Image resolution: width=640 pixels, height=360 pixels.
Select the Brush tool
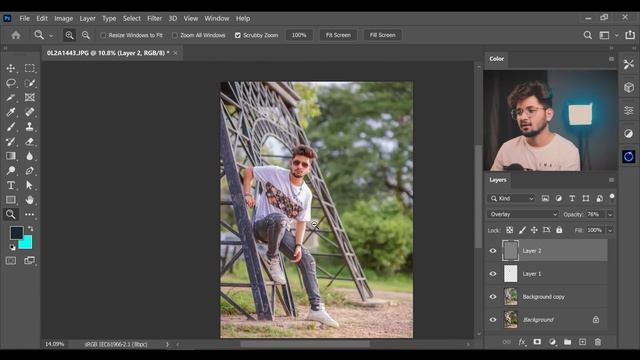(x=11, y=127)
